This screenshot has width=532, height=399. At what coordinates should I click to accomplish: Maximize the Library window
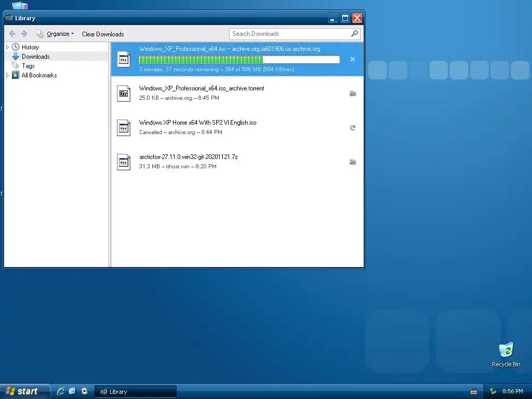pyautogui.click(x=345, y=18)
